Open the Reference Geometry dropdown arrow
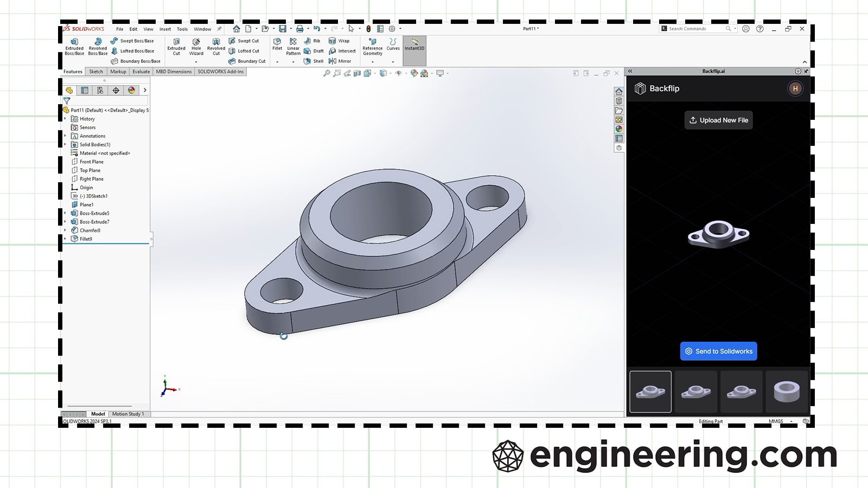The image size is (868, 488). click(x=372, y=61)
